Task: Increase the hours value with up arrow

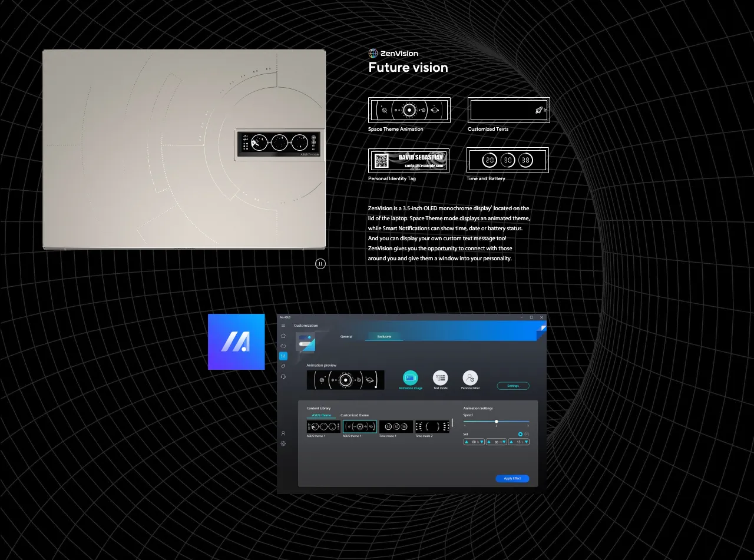Action: tap(467, 442)
